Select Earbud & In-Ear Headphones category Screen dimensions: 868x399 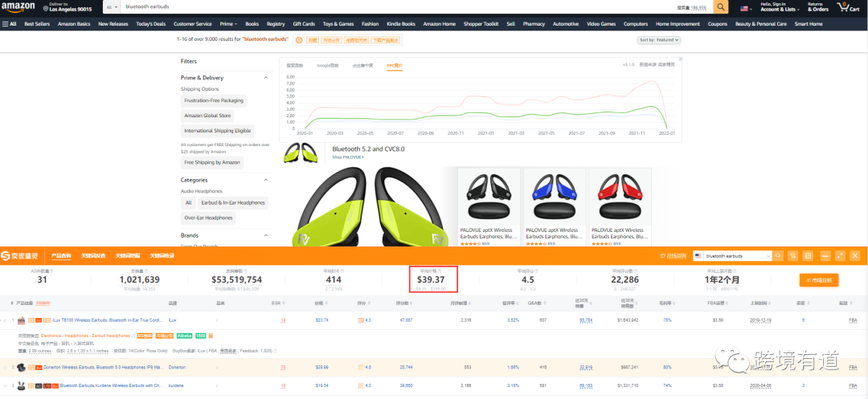tap(233, 203)
